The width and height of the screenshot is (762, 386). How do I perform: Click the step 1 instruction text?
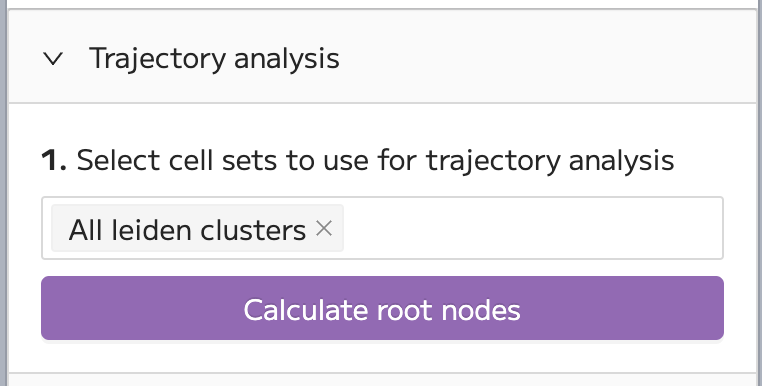(358, 160)
